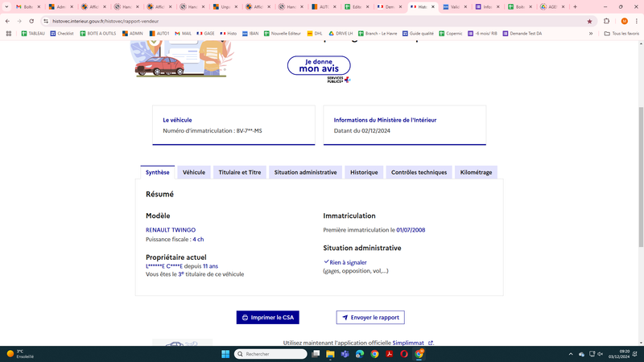This screenshot has height=362, width=644.
Task: Switch to the Véhicule tab
Action: click(x=194, y=172)
